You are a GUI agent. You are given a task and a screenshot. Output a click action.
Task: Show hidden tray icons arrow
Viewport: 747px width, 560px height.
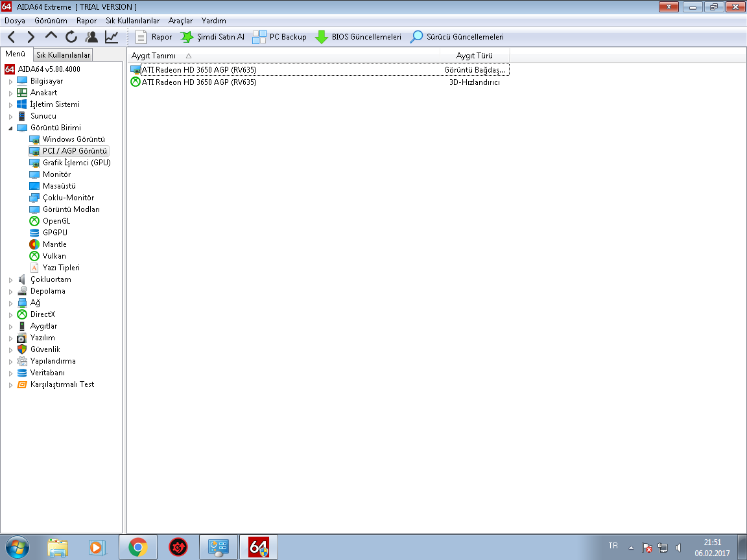click(x=631, y=548)
